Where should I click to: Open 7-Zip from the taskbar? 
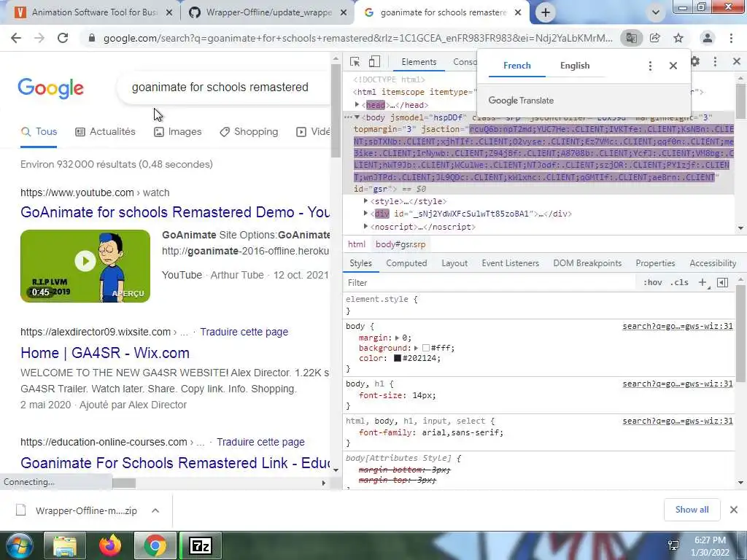(x=200, y=545)
